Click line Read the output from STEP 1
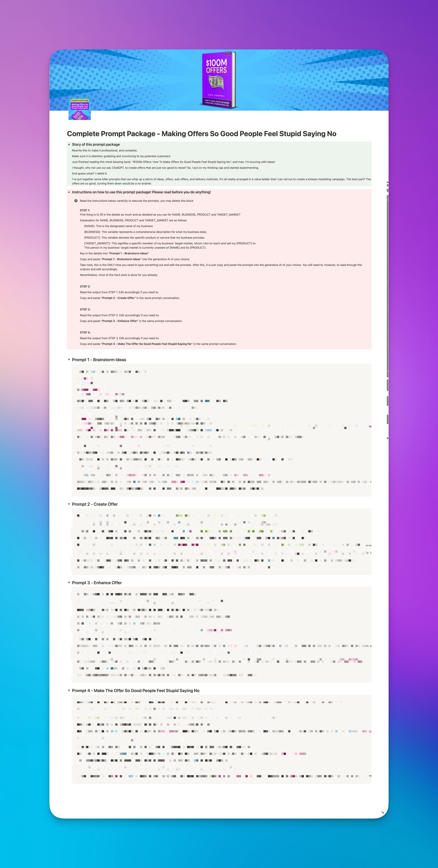 pyautogui.click(x=120, y=292)
